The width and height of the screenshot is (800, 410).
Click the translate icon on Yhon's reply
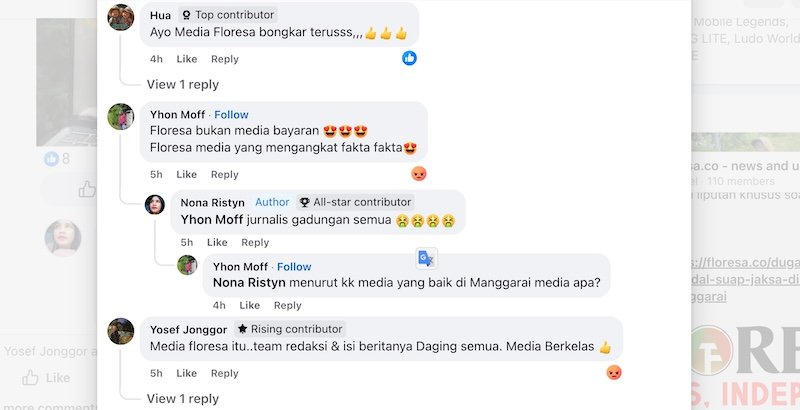(x=427, y=258)
